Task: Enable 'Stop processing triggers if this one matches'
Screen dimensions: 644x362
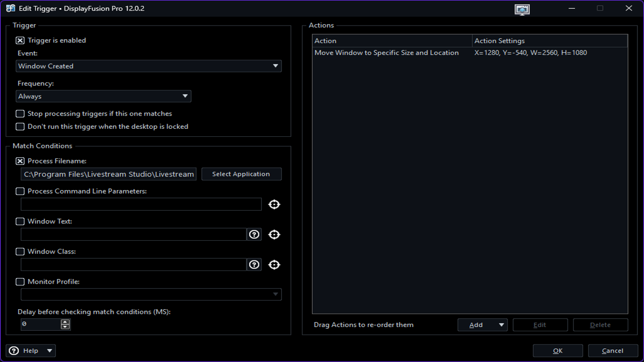Action: click(x=20, y=114)
